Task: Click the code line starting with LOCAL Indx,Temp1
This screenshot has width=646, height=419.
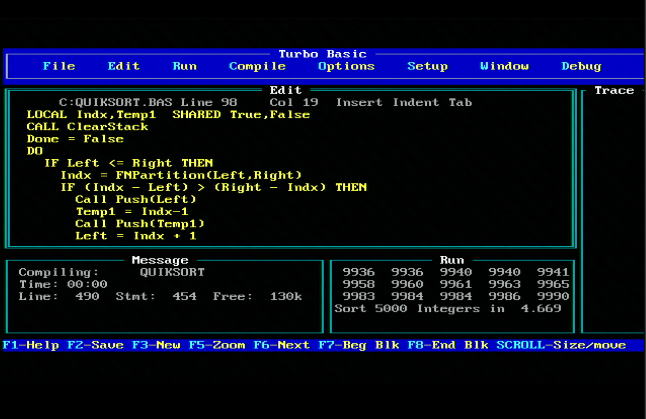Action: pos(168,115)
